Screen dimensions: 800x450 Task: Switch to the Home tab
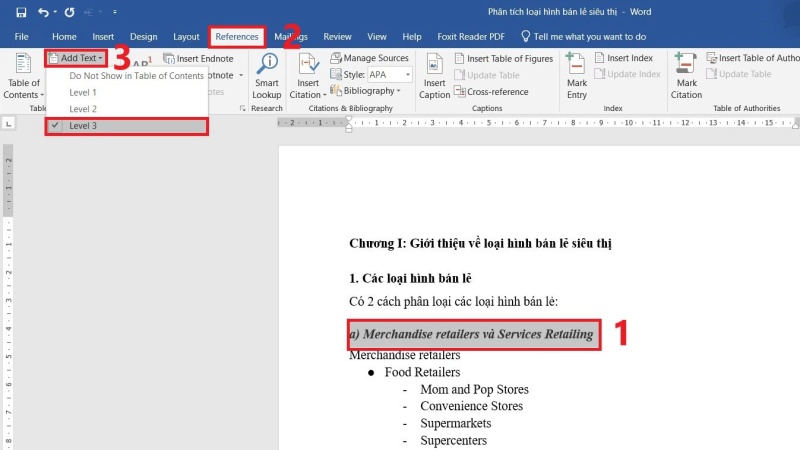tap(64, 37)
